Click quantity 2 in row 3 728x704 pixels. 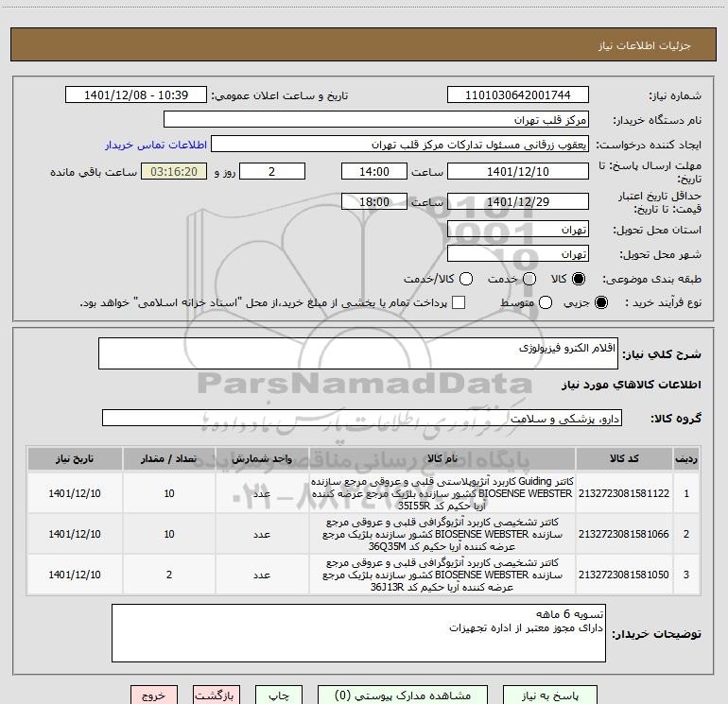pyautogui.click(x=169, y=575)
